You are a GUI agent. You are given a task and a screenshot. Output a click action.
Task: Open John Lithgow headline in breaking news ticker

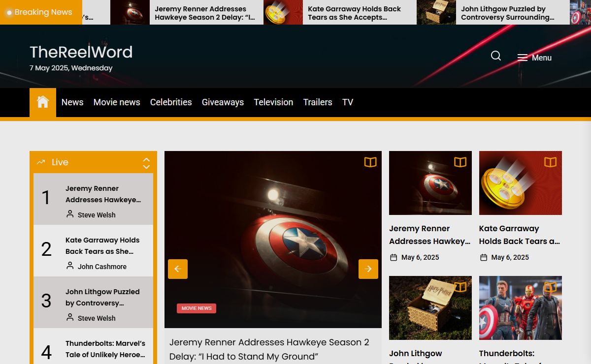click(508, 13)
